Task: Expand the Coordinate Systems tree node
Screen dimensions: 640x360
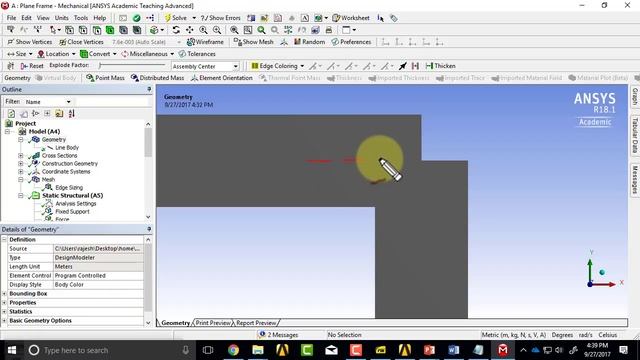Action: click(21, 171)
